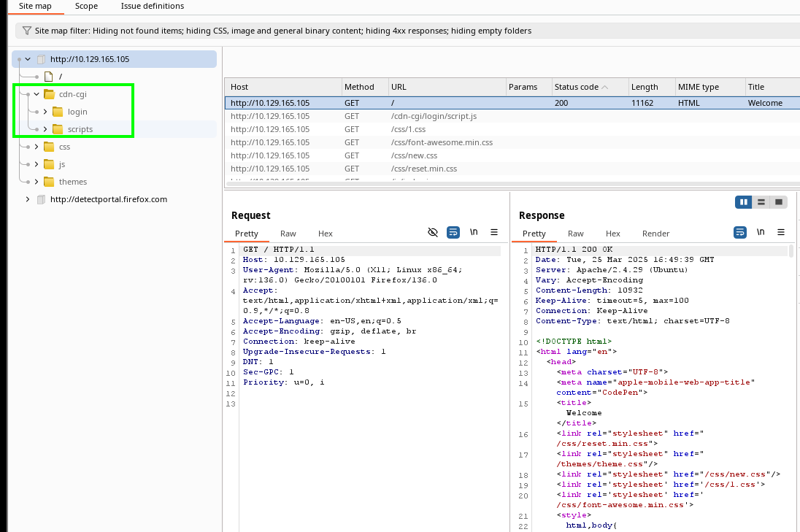Sort table by MIME type column header
The height and width of the screenshot is (532, 800).
coord(709,88)
